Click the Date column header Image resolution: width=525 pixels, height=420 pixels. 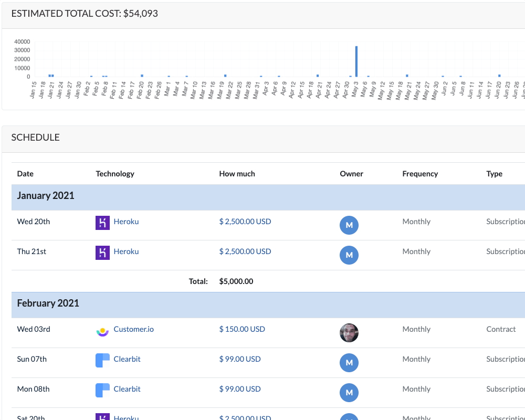[x=25, y=173]
